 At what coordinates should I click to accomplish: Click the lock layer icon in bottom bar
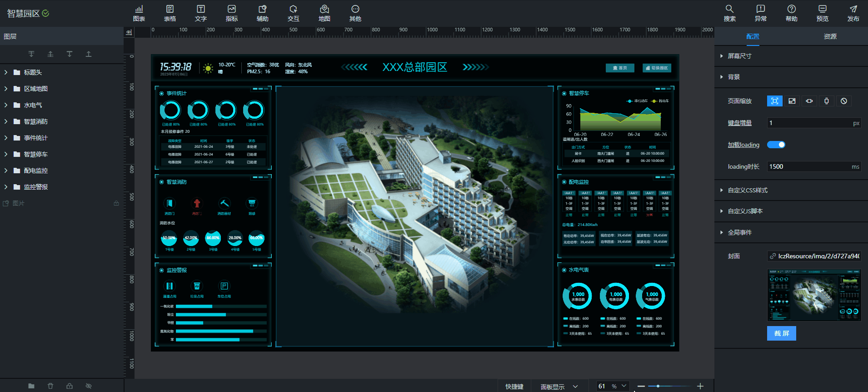70,386
